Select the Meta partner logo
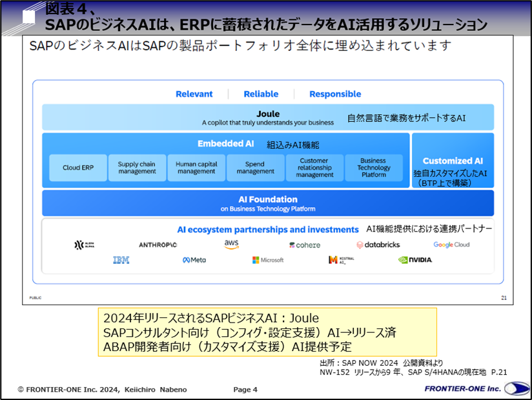Viewport: 532px width, 400px height. [x=193, y=260]
